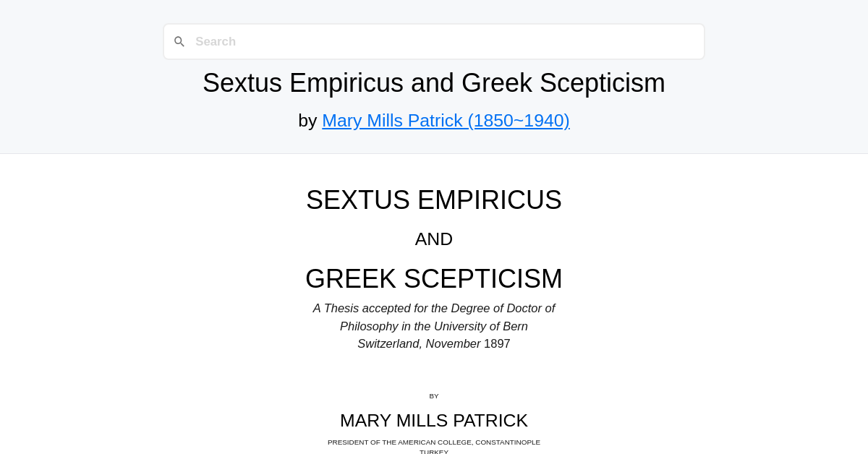Click inside the Search input field

(434, 41)
